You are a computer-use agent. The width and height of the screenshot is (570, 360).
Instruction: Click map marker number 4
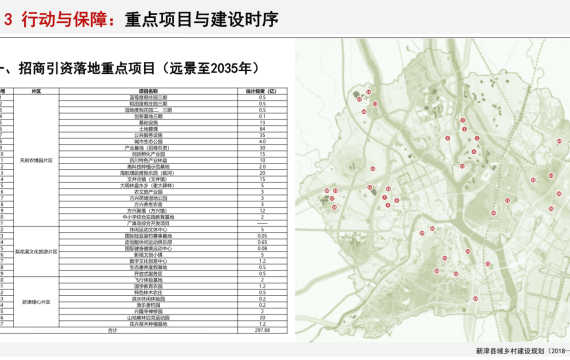click(474, 152)
